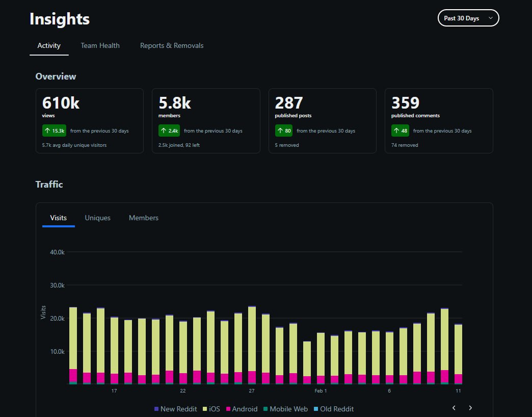Click the tallest bar near the 27 date label
This screenshot has height=417, width=532.
(252, 342)
